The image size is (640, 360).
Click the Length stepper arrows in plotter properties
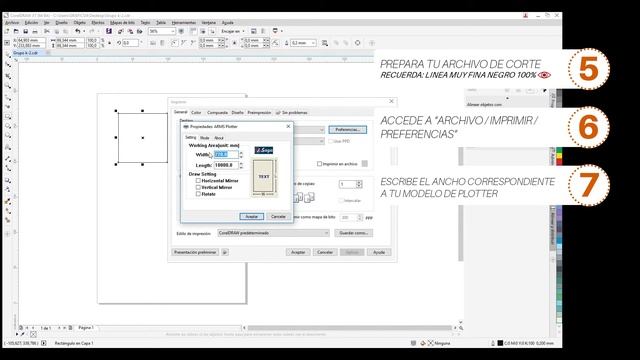241,165
